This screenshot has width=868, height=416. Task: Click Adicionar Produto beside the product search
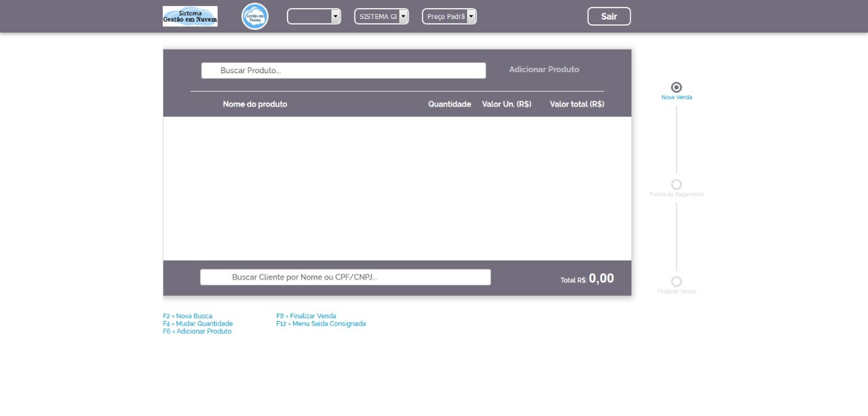(x=544, y=69)
